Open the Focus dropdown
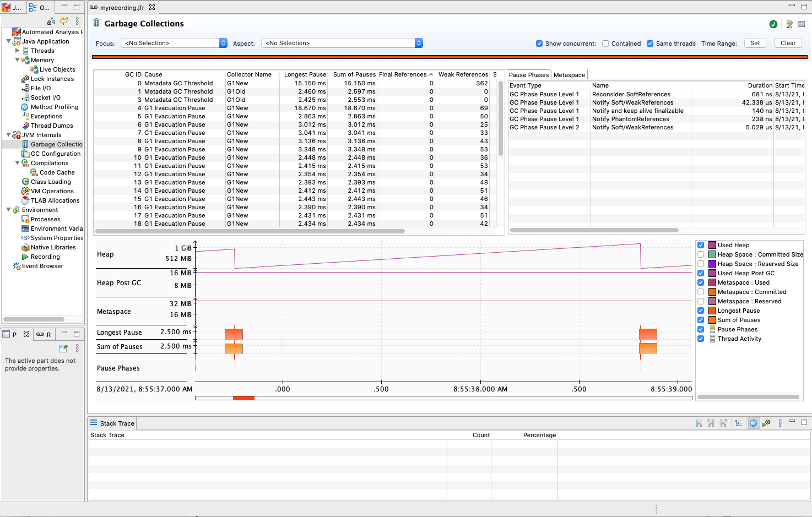Image resolution: width=812 pixels, height=517 pixels. (x=174, y=43)
